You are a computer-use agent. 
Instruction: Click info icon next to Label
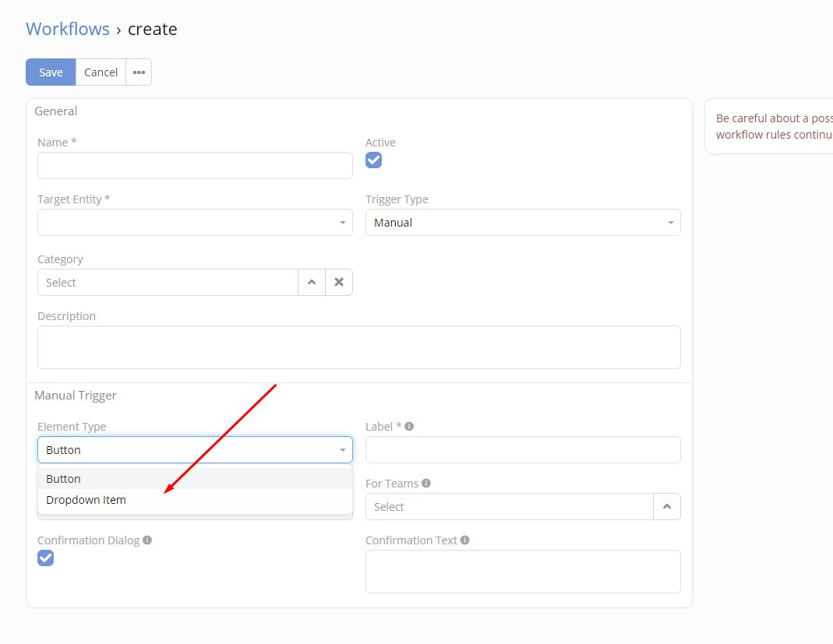[x=409, y=427]
